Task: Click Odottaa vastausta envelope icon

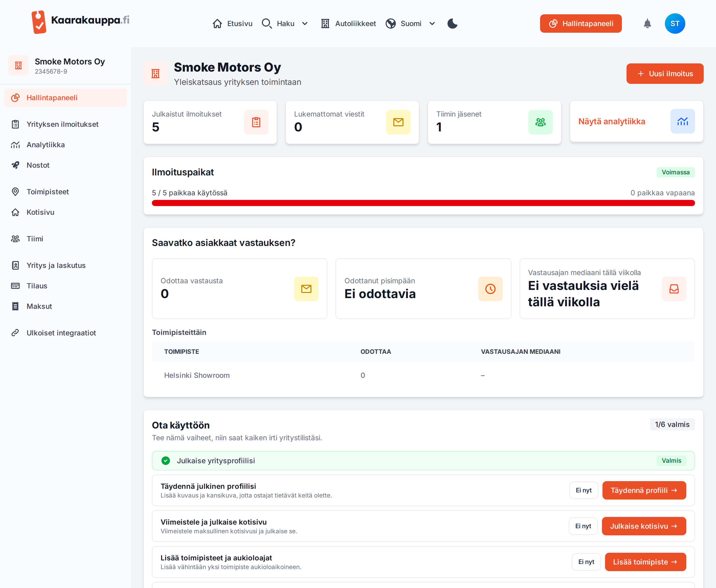Action: [x=306, y=289]
